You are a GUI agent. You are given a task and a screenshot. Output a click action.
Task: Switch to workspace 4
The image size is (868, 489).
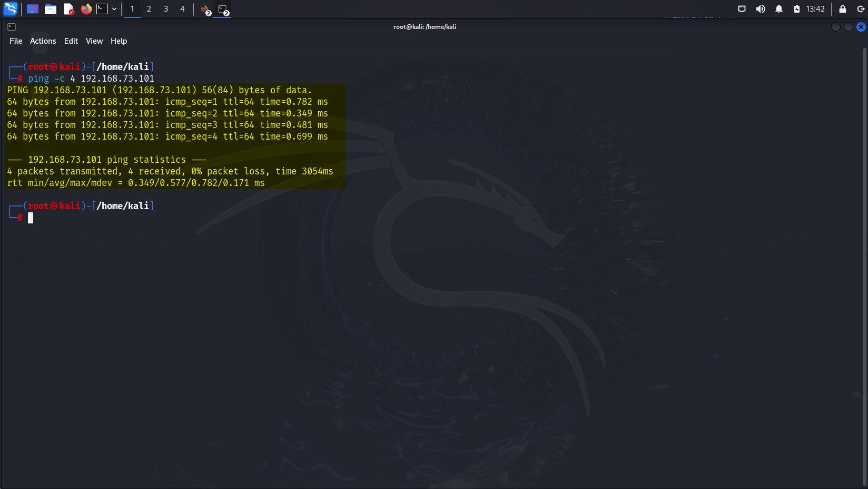tap(182, 9)
